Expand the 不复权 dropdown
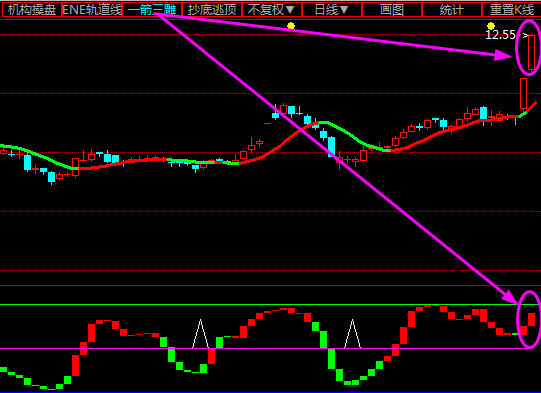541x393 pixels. (272, 10)
